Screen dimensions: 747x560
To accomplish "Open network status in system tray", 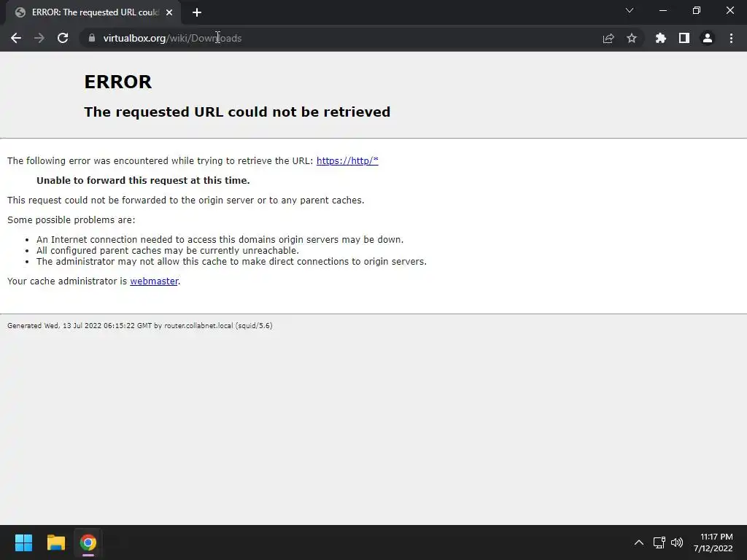I will (659, 542).
